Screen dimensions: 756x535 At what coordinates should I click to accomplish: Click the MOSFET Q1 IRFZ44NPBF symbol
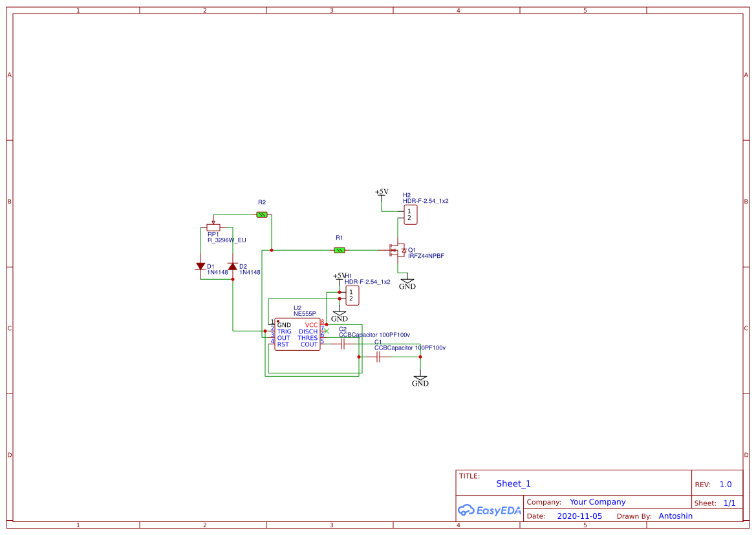[397, 249]
